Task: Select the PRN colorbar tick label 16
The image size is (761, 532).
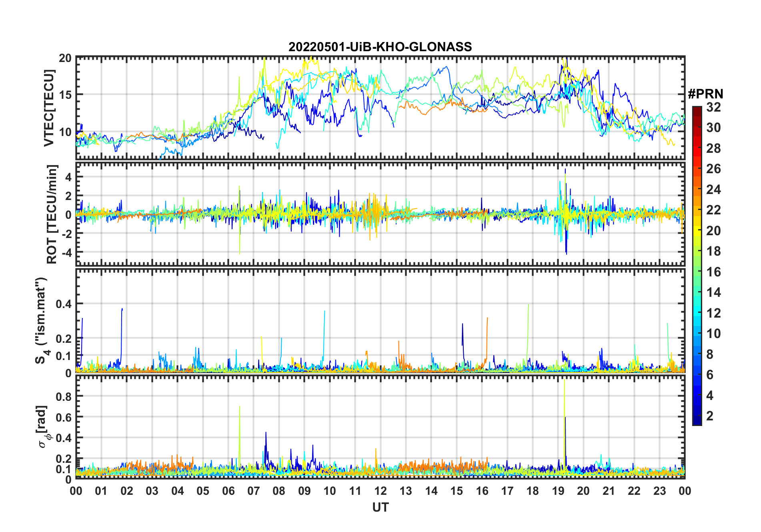Action: pyautogui.click(x=713, y=272)
